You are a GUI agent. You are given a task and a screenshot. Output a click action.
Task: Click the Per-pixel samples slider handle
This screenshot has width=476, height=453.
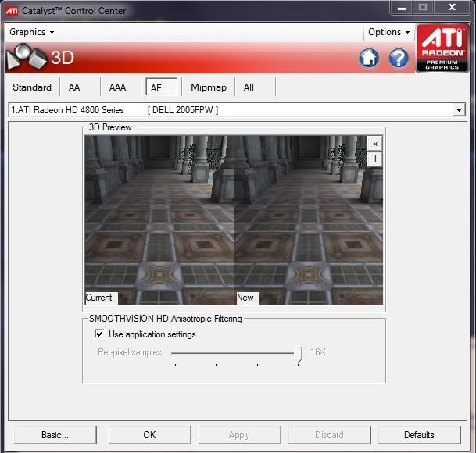click(300, 354)
